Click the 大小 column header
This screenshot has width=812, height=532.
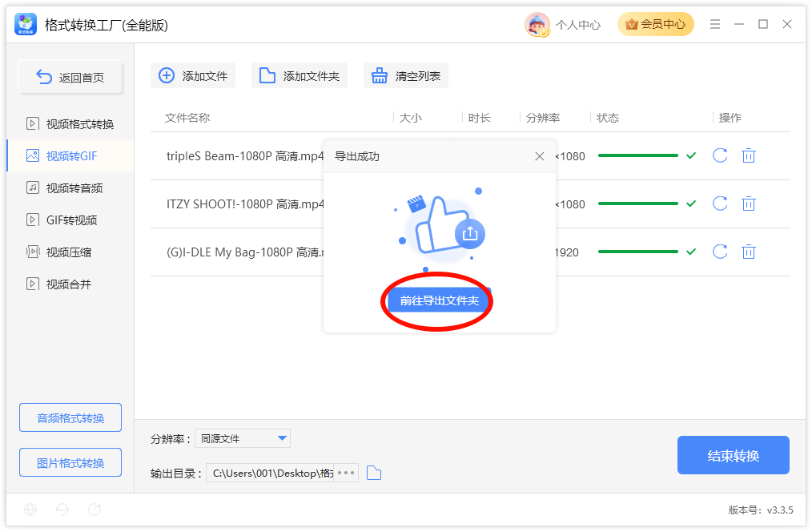point(410,118)
